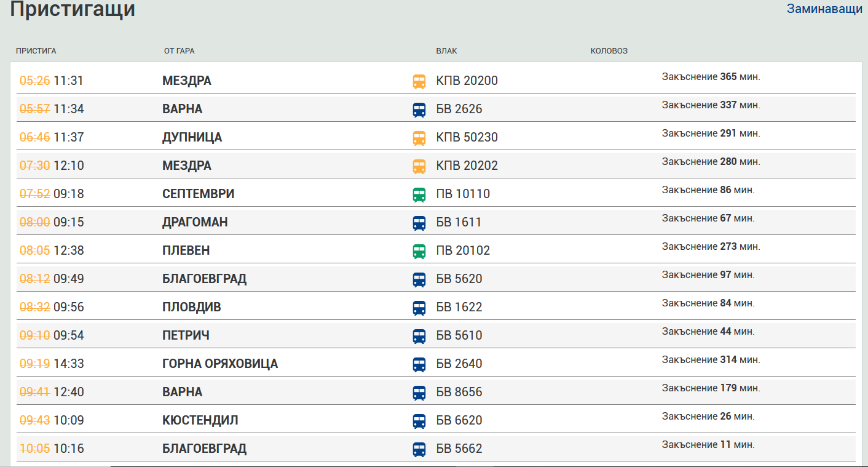Select train number КПВ 50230
The image size is (868, 467).
coord(467,137)
